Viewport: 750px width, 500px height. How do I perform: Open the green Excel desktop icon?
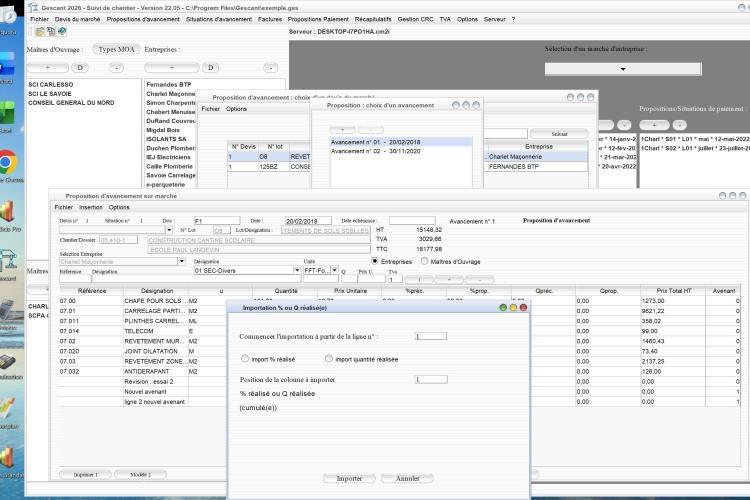point(7,113)
